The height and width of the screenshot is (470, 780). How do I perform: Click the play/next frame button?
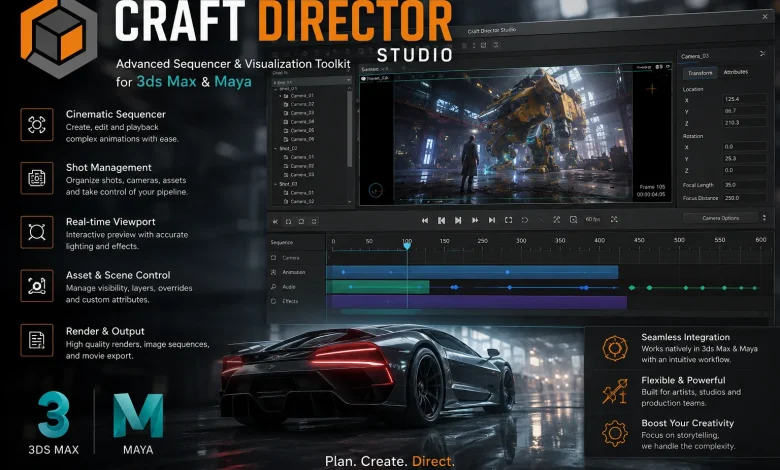(458, 220)
